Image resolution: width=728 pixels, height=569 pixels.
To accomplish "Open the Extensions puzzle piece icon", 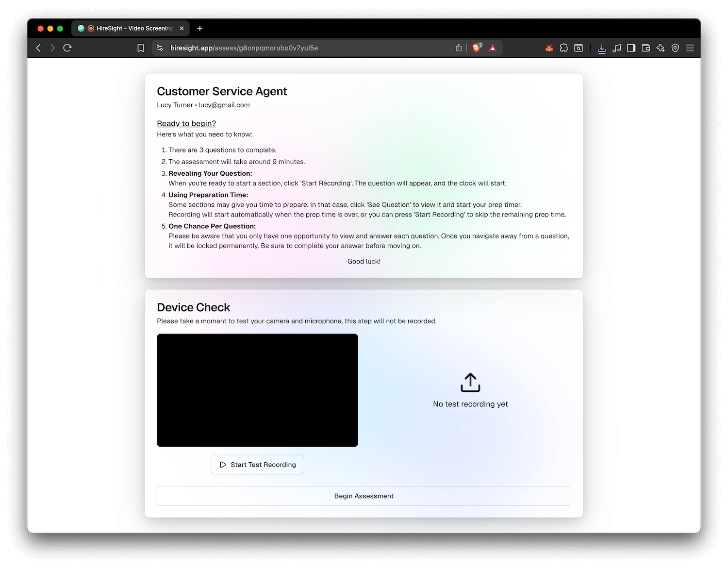I will 564,48.
